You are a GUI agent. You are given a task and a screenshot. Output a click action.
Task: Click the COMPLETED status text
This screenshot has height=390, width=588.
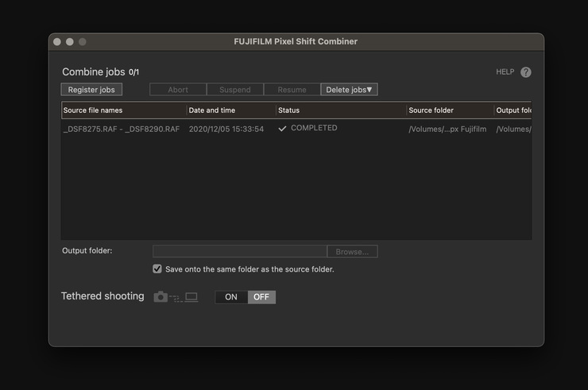pos(314,128)
